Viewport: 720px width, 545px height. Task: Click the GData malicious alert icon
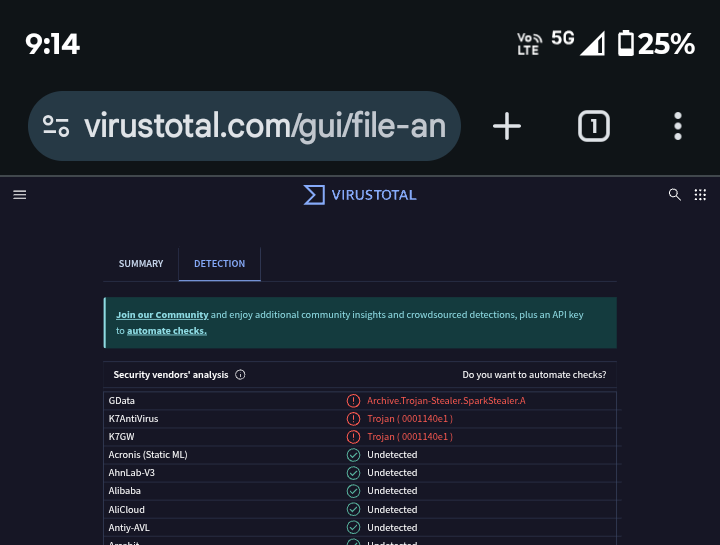click(x=353, y=400)
